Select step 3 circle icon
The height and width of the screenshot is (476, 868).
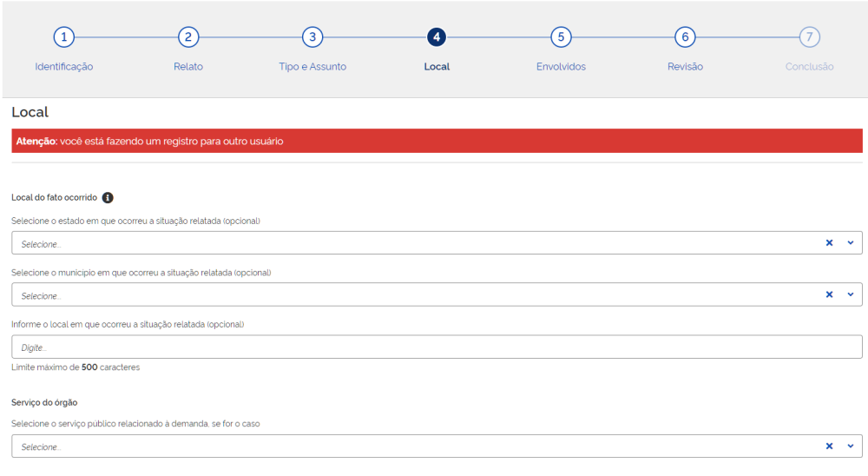click(x=312, y=37)
